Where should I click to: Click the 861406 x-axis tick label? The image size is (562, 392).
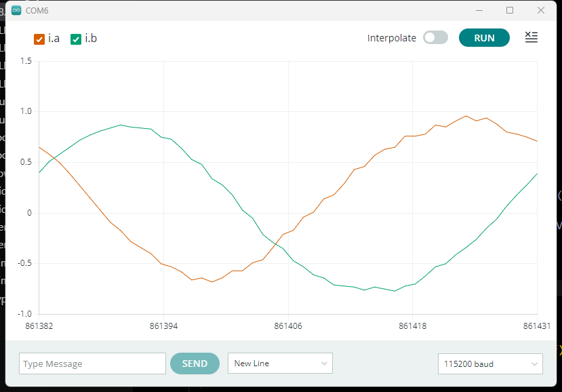tap(288, 326)
